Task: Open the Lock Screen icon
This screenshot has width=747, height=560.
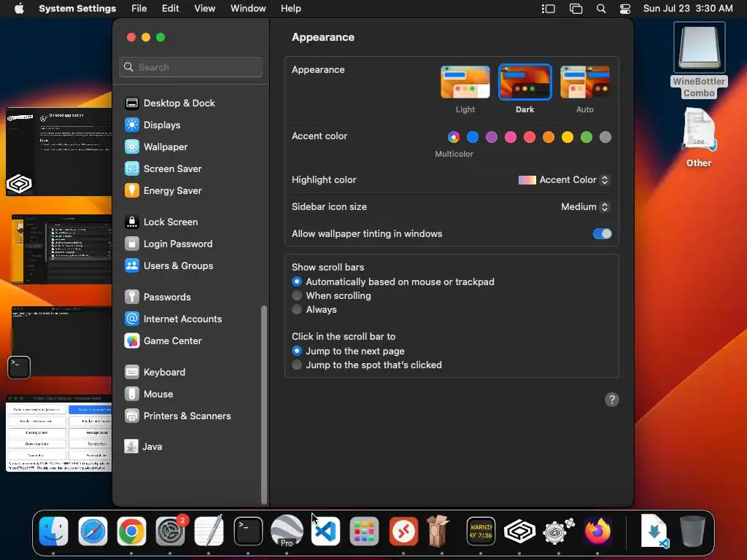Action: [132, 222]
